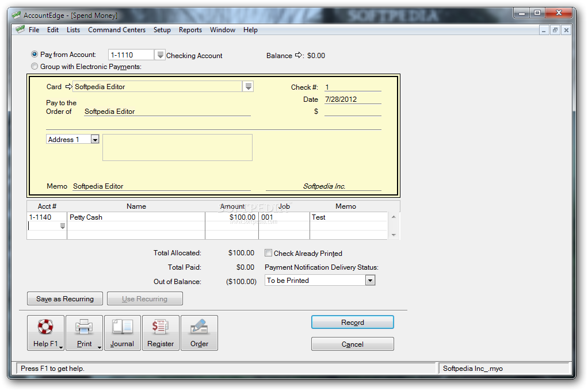Open the Help F1 button arrow

(x=61, y=347)
